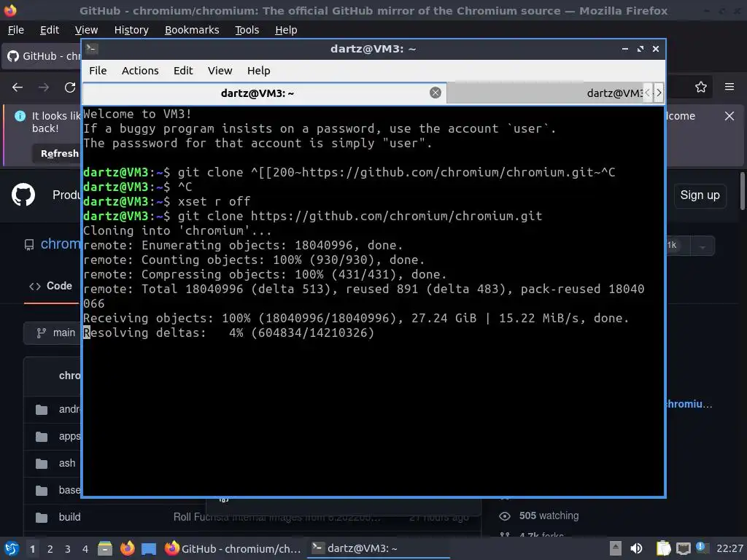
Task: Expand the star options dropdown arrow on GitHub
Action: click(x=703, y=246)
